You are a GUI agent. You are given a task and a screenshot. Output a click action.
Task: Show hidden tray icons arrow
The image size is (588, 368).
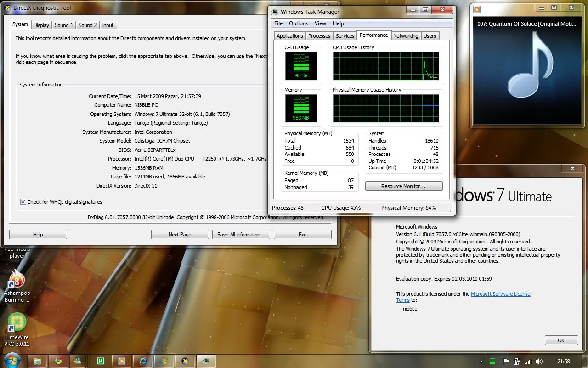coord(481,362)
